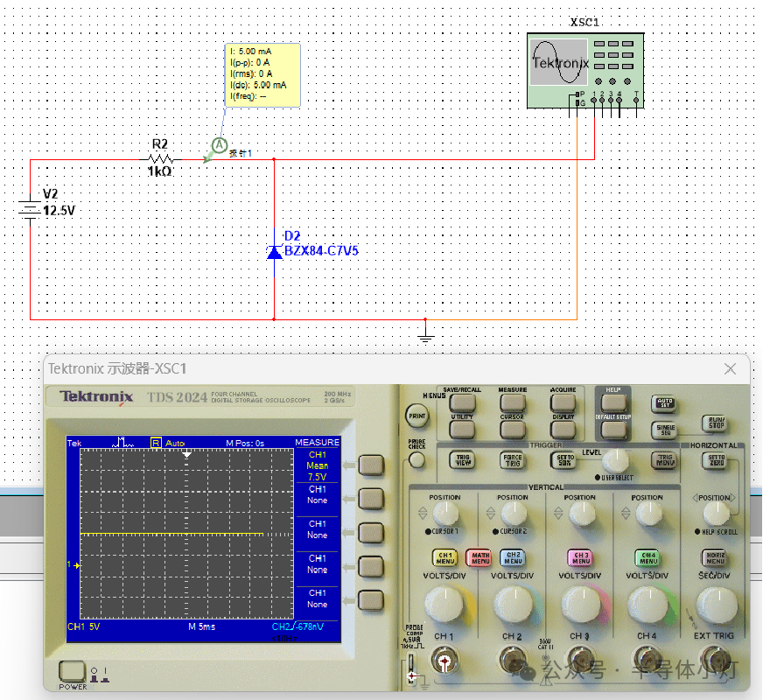Open the SAVE/RECALL menu button
The height and width of the screenshot is (700, 763).
point(462,402)
